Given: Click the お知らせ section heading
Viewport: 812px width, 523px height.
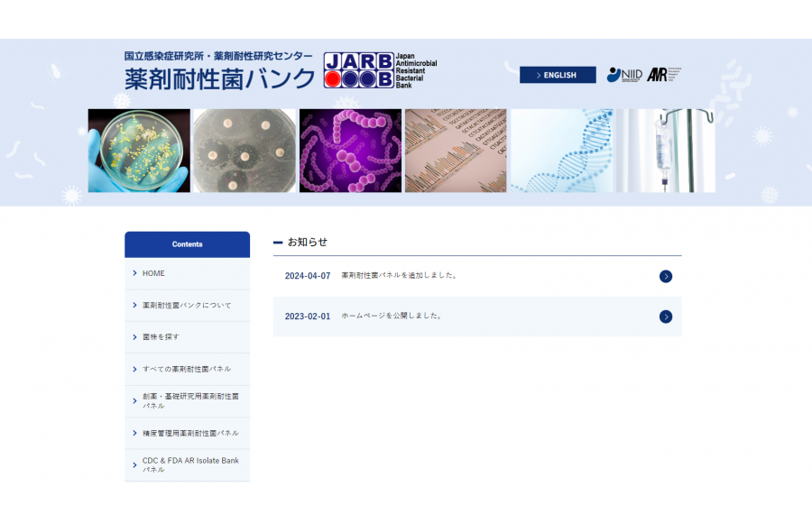Looking at the screenshot, I should click(307, 242).
